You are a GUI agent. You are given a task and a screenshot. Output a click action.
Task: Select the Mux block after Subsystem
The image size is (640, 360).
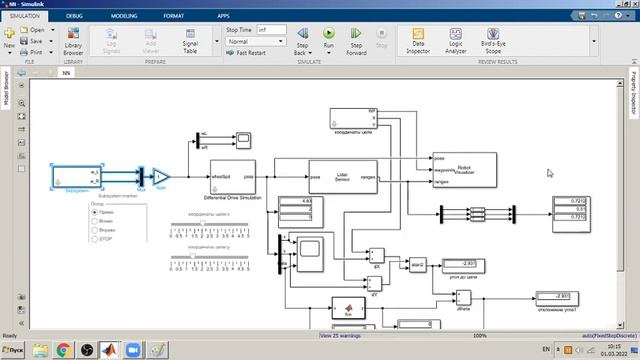click(x=141, y=177)
